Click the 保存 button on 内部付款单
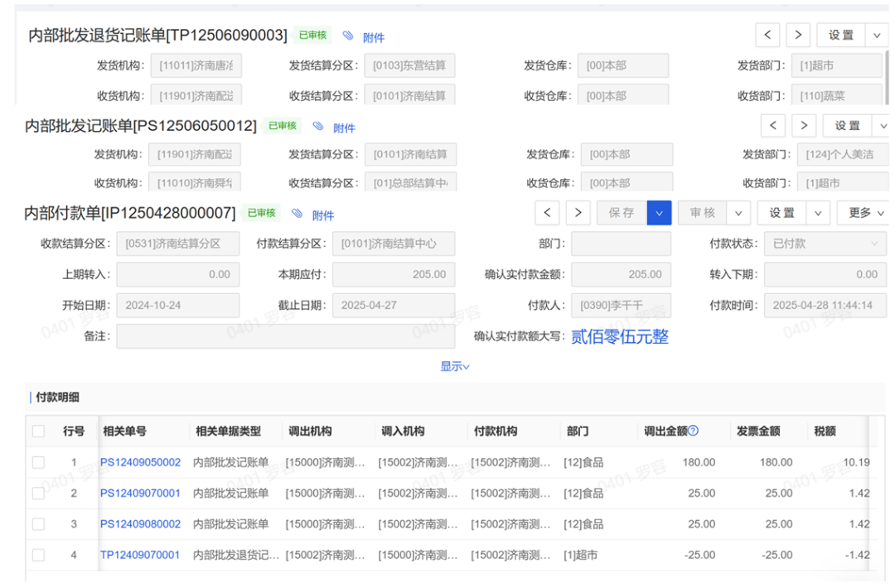The width and height of the screenshot is (895, 588). click(621, 213)
